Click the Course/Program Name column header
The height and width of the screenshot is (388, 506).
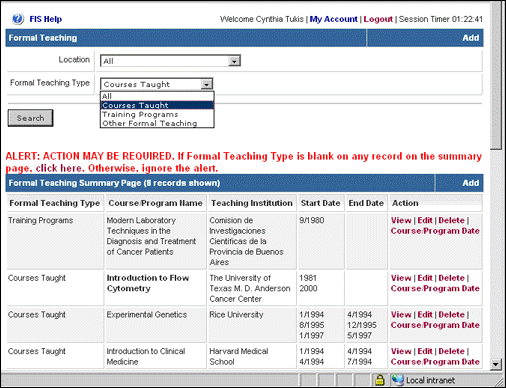coord(155,203)
